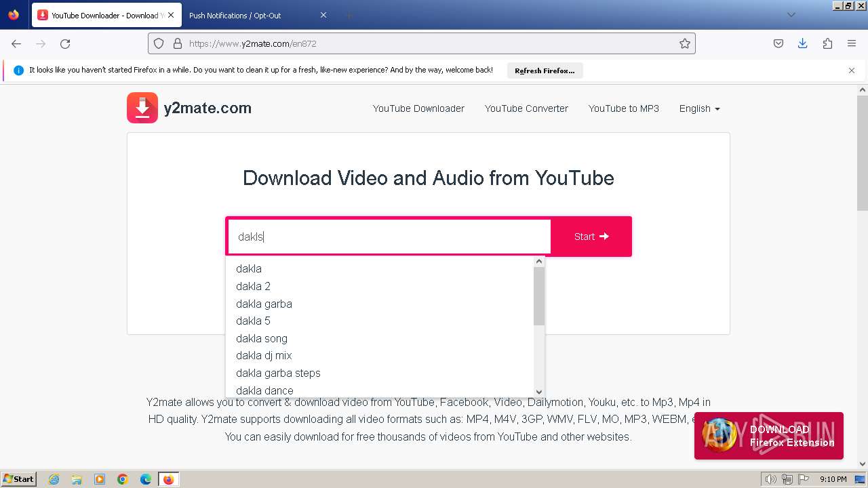Click the browser forward arrow
This screenshot has height=488, width=868.
(41, 43)
